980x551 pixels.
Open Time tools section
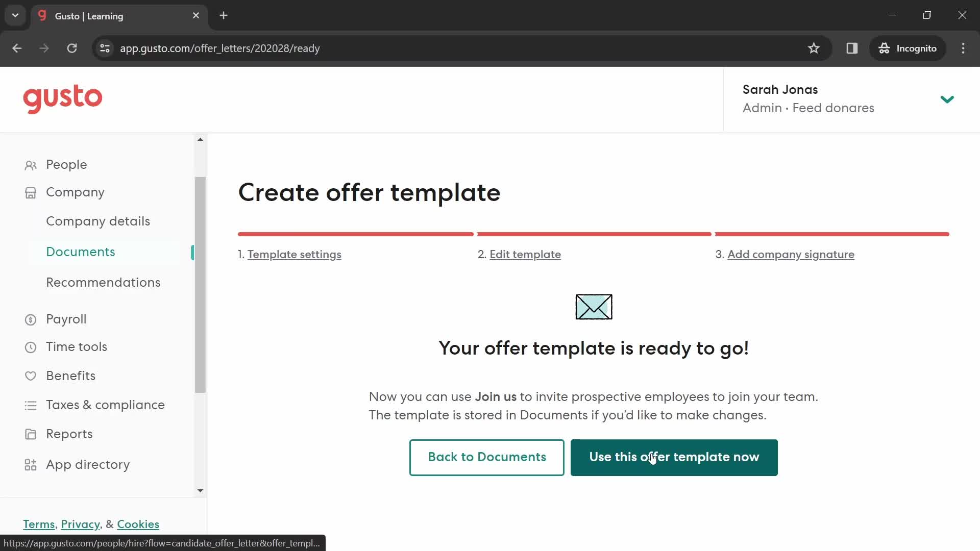(77, 346)
